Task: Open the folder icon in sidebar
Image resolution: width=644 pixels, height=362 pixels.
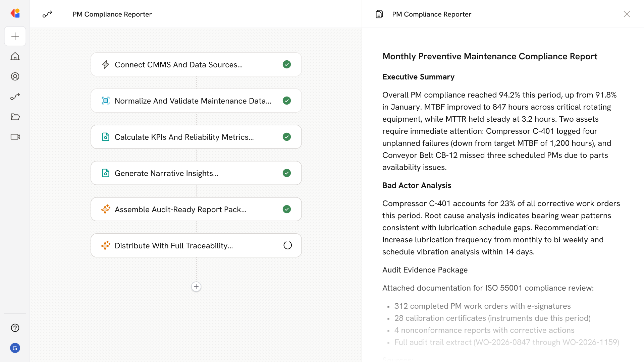Action: pos(15,117)
